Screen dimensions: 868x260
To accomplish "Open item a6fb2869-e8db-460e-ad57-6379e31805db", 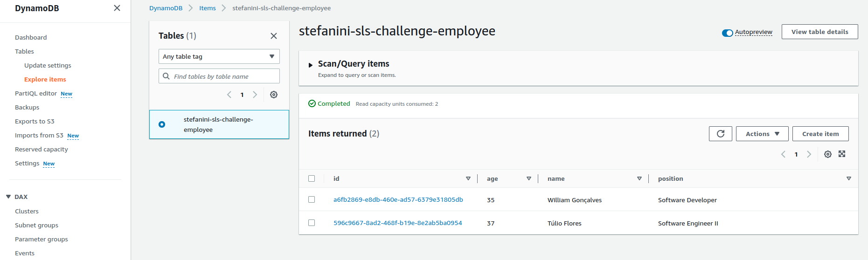I will pyautogui.click(x=398, y=199).
